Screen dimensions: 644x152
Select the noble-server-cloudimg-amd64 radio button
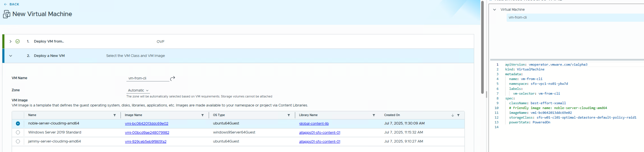[18, 124]
